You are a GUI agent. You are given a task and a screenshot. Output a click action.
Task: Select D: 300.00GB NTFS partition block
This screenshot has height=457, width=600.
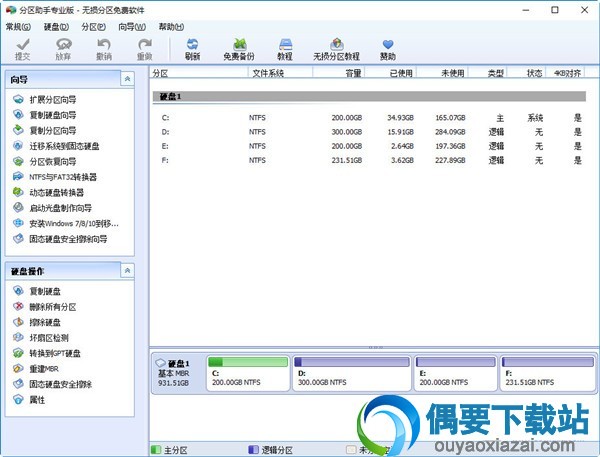click(x=352, y=373)
